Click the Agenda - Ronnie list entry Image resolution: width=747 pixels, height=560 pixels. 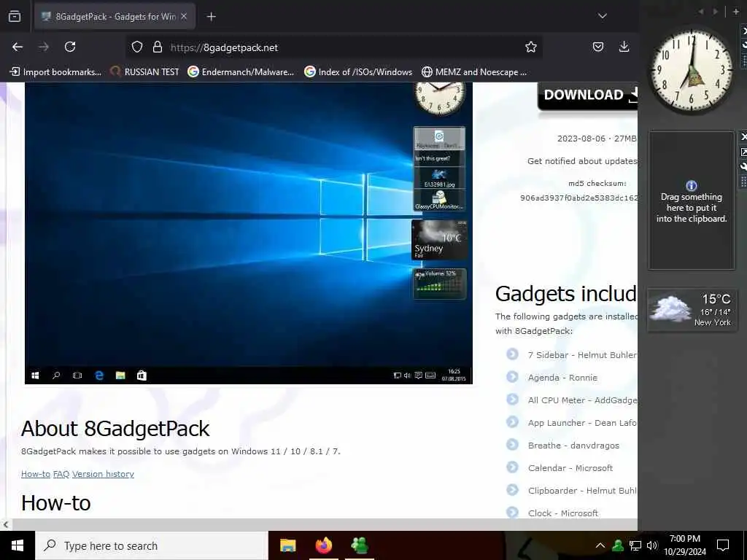(x=562, y=378)
